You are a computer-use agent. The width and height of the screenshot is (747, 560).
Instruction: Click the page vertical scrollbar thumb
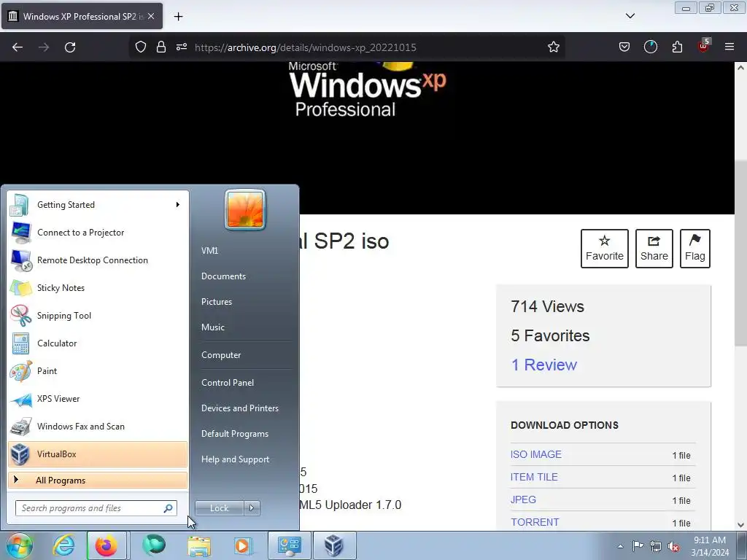[740, 253]
